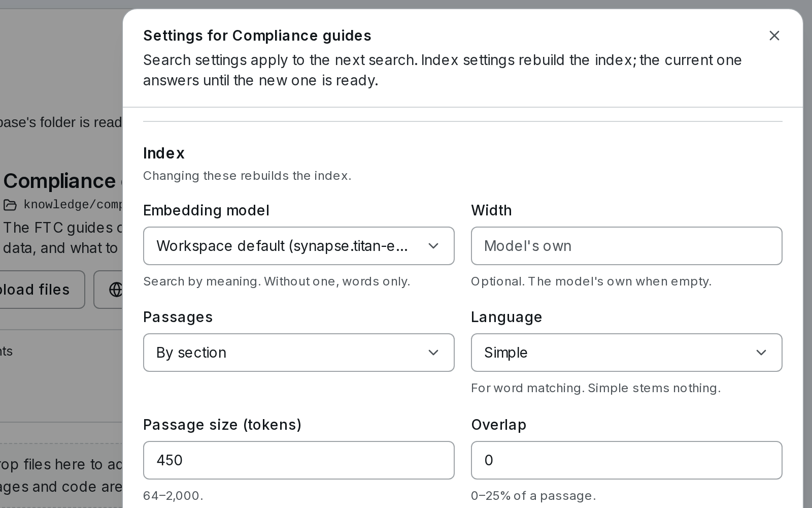Click the Index section heading
The height and width of the screenshot is (508, 812).
[x=163, y=153]
